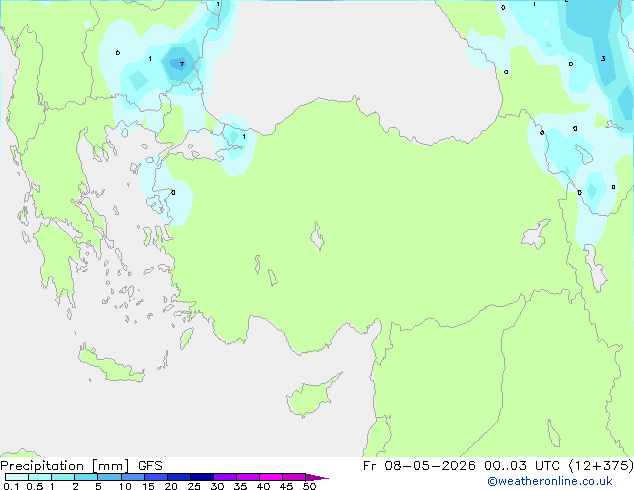The height and width of the screenshot is (490, 634).
Task: Click the 'Precipitation [mm]' title text
Action: pyautogui.click(x=65, y=466)
